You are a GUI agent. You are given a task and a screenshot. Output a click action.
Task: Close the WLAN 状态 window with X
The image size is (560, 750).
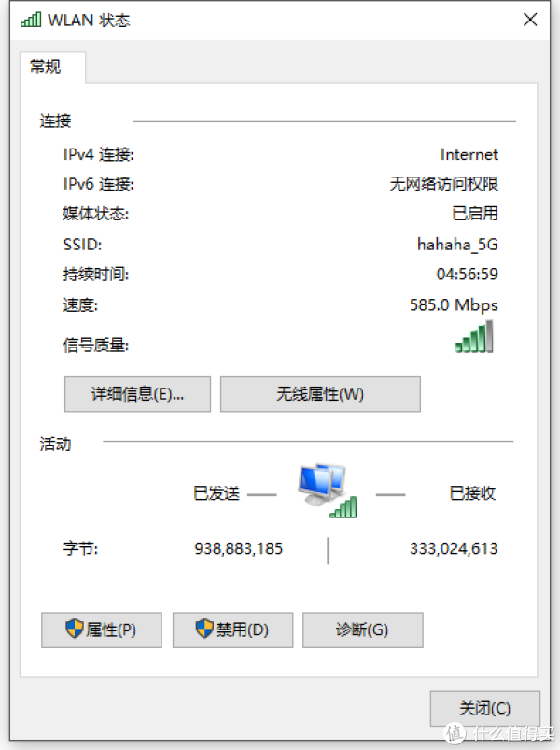point(530,20)
